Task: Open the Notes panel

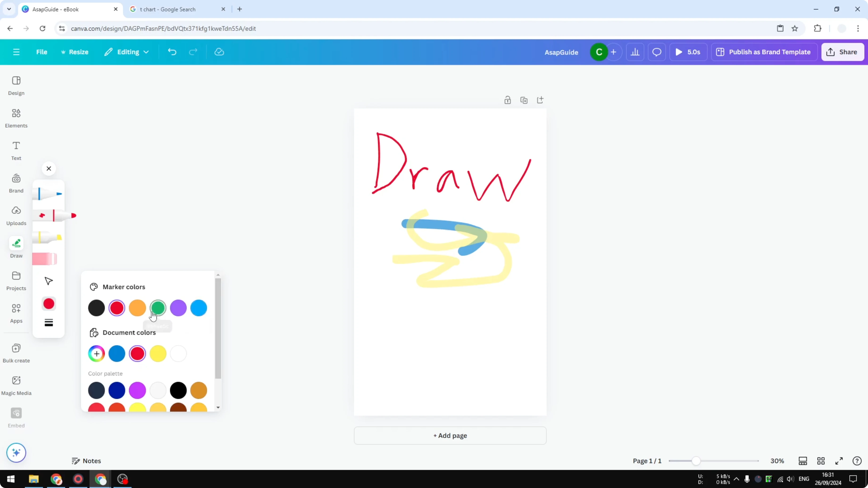Action: click(x=86, y=461)
